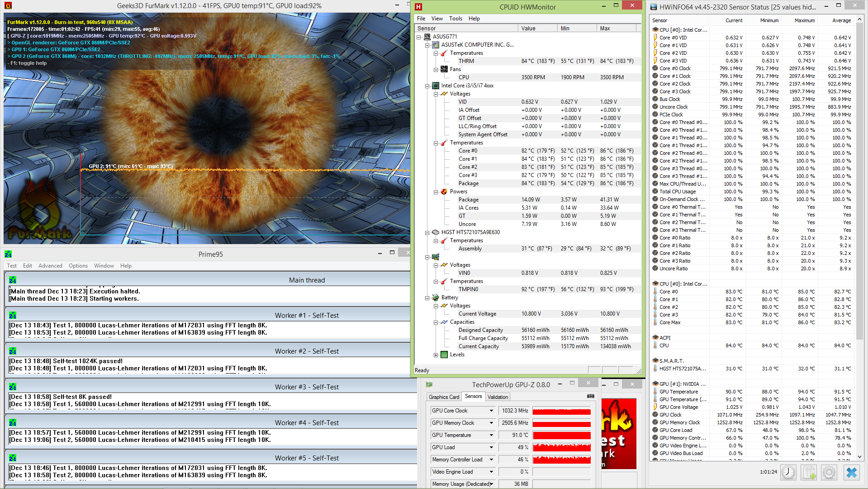Click the GPU Load graph in GPU-Z
The height and width of the screenshot is (489, 868).
coord(562,447)
